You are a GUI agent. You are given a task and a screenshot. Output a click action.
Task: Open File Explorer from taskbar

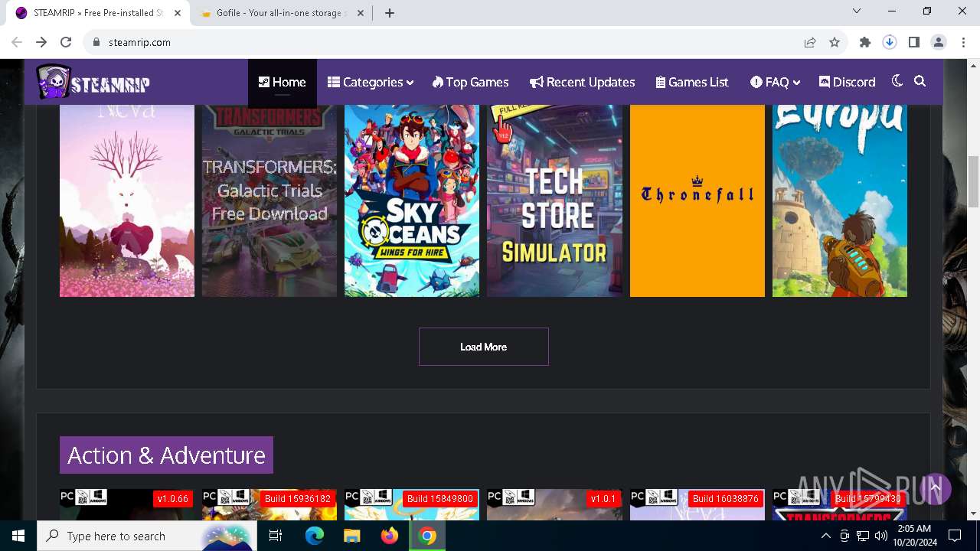tap(352, 536)
